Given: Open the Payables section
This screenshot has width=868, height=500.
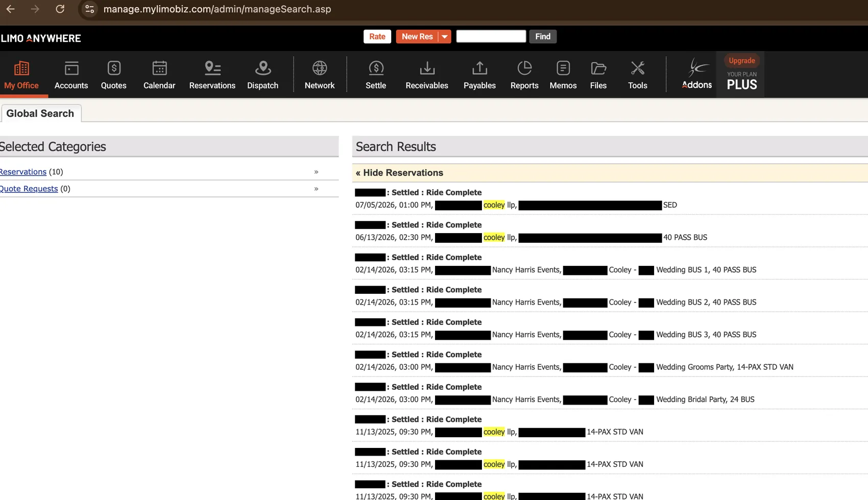Looking at the screenshot, I should tap(479, 74).
